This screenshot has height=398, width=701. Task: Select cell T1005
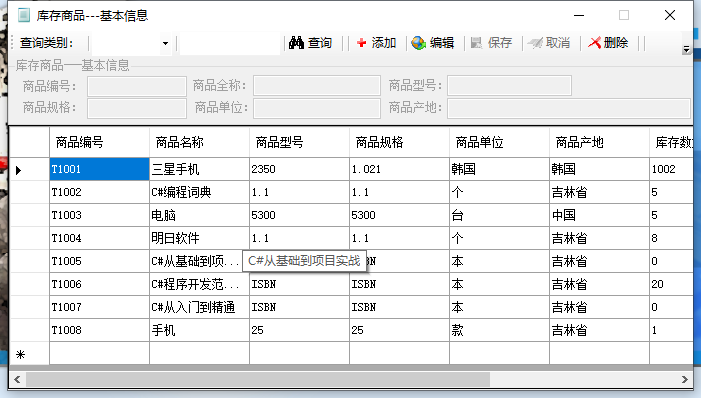pyautogui.click(x=99, y=261)
